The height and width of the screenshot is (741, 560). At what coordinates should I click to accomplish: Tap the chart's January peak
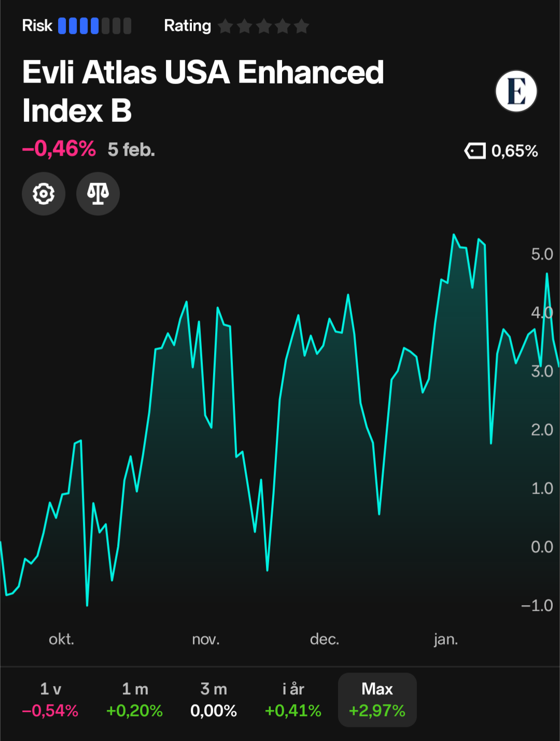[454, 235]
